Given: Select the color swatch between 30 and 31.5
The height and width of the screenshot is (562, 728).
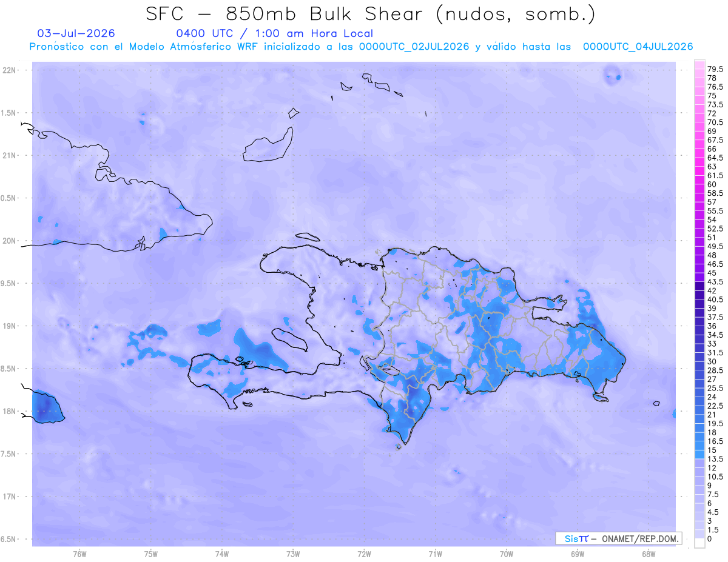Looking at the screenshot, I should pos(699,356).
